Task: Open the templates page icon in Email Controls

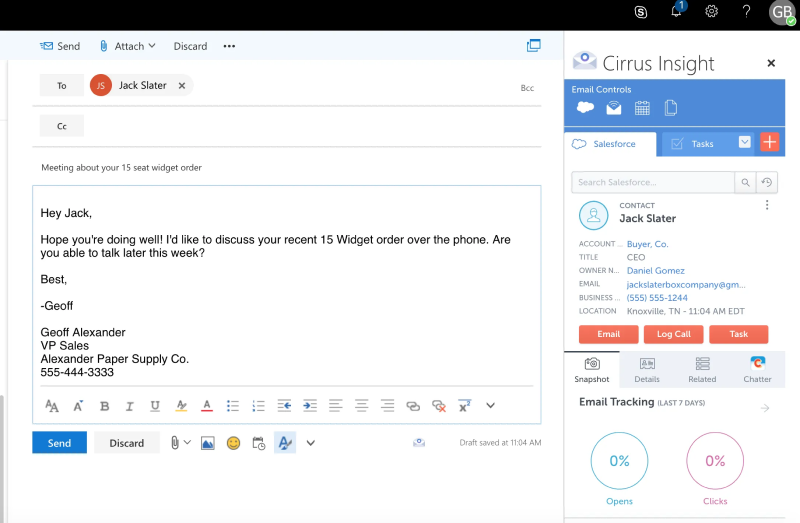Action: [671, 108]
